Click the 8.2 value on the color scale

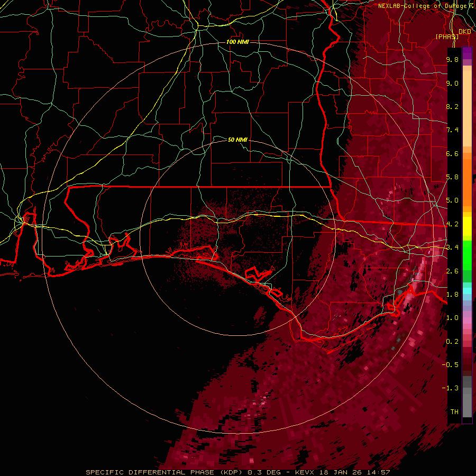pos(452,106)
